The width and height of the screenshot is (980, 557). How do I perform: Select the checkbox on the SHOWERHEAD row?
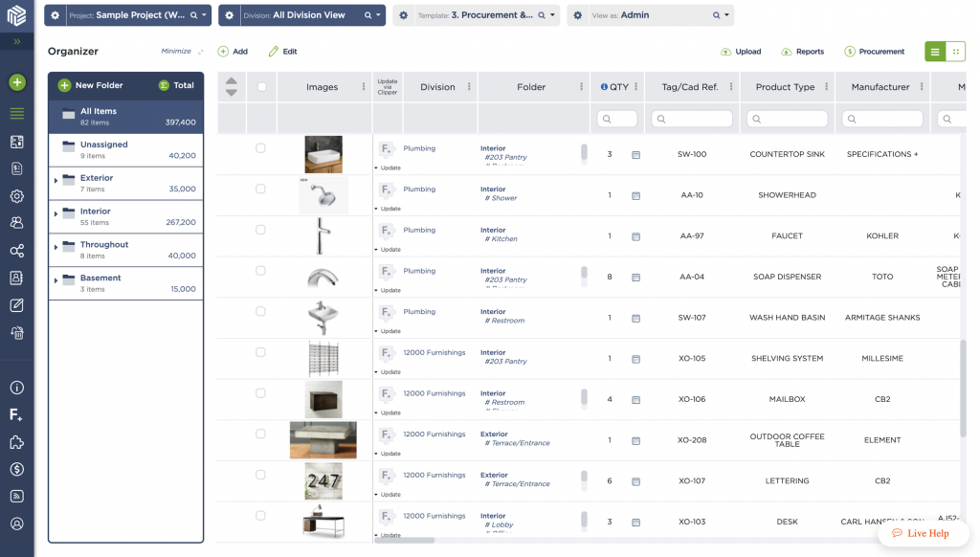[258, 189]
